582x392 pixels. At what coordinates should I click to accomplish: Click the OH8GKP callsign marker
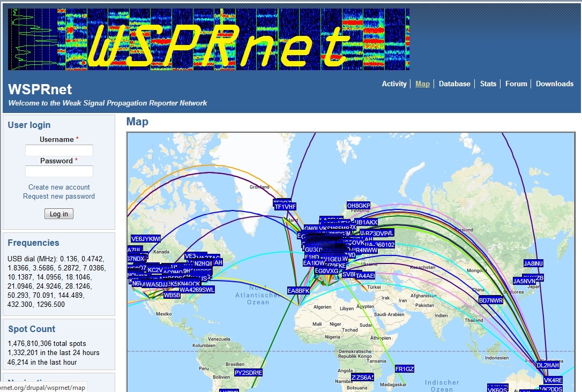coord(359,206)
